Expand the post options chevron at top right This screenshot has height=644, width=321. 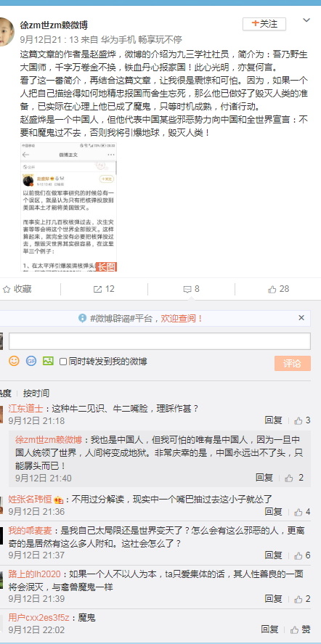306,20
